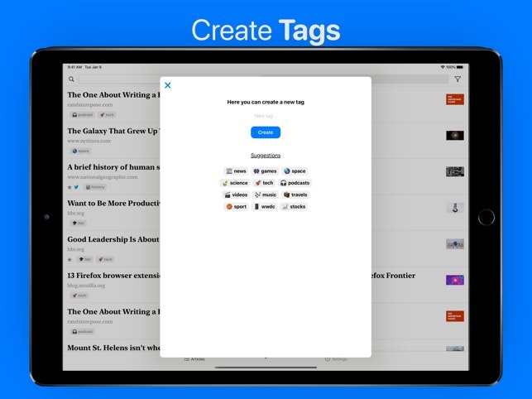Click star icon on Good Leadership article
This screenshot has height=399, width=532.
pos(69,259)
